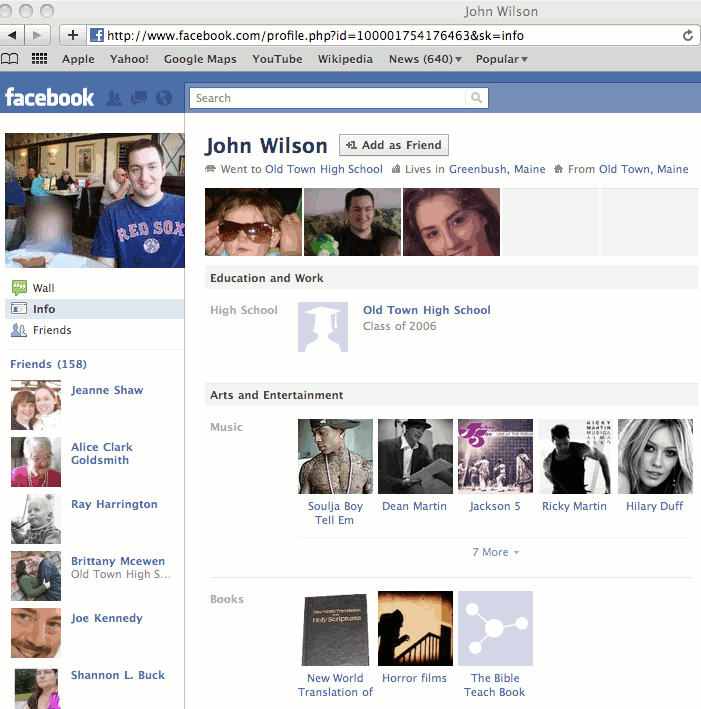Click the search magnifier button
Viewport: 701px width, 709px height.
pyautogui.click(x=476, y=98)
